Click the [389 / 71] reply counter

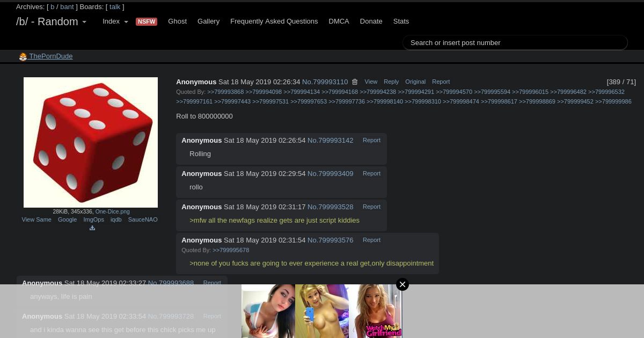pyautogui.click(x=621, y=82)
